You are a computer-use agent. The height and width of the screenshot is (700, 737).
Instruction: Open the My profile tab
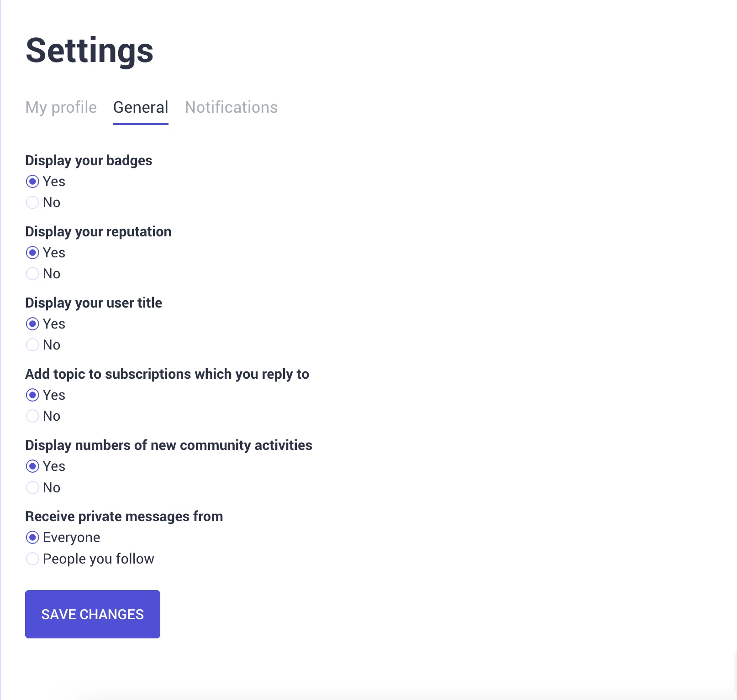click(x=61, y=107)
